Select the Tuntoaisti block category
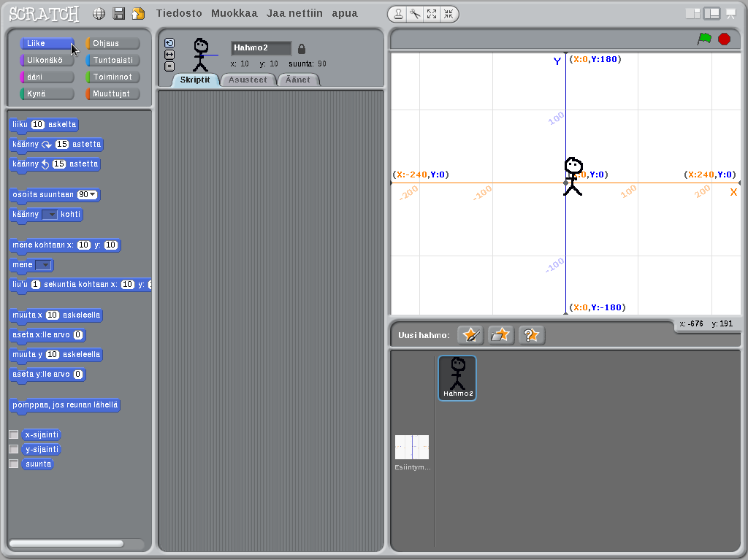Viewport: 748px width, 560px height. pos(112,60)
